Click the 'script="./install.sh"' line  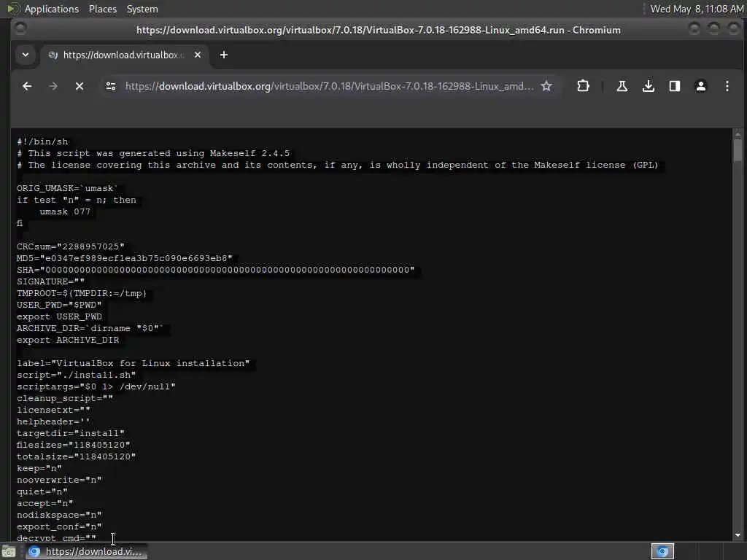tap(76, 375)
